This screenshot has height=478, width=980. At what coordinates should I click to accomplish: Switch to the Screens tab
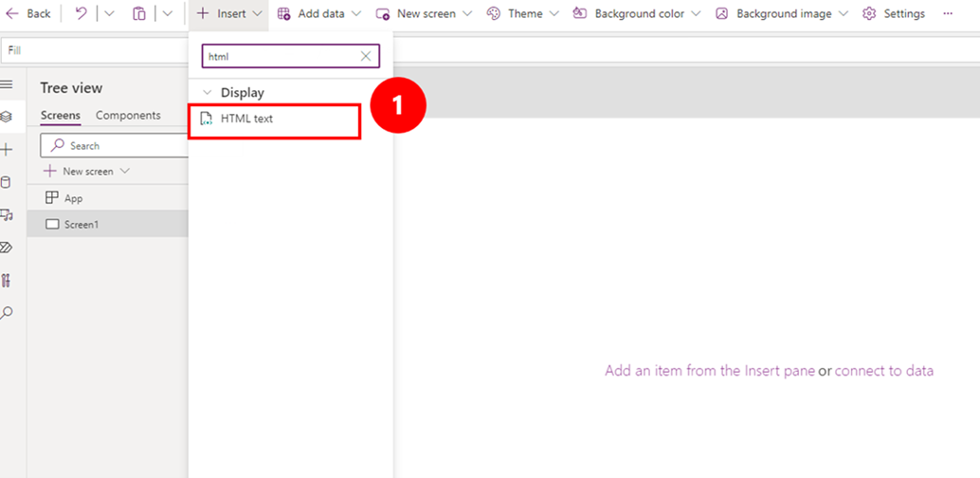point(60,116)
